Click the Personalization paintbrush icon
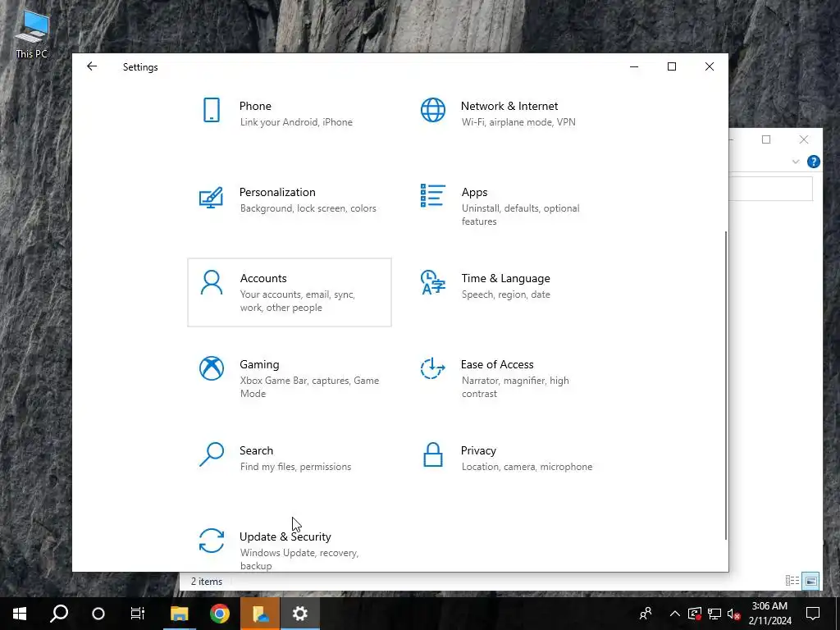Image resolution: width=840 pixels, height=630 pixels. [x=211, y=197]
